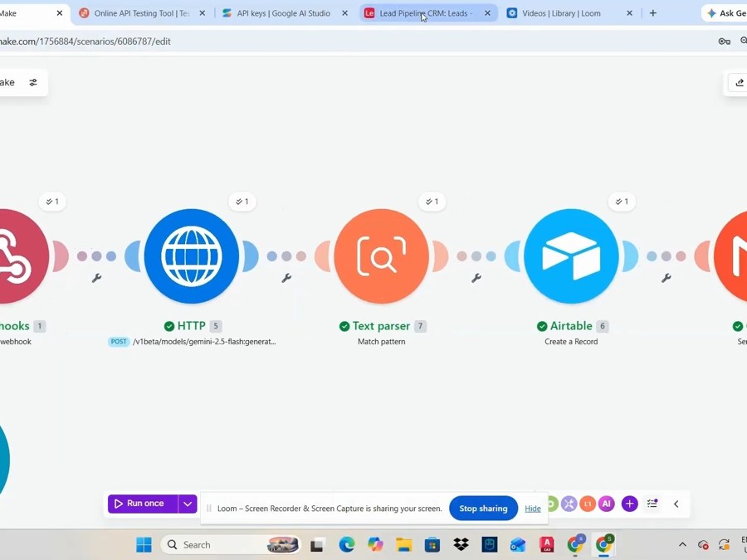Show hidden system tray icons
The image size is (747, 560).
pos(682,544)
